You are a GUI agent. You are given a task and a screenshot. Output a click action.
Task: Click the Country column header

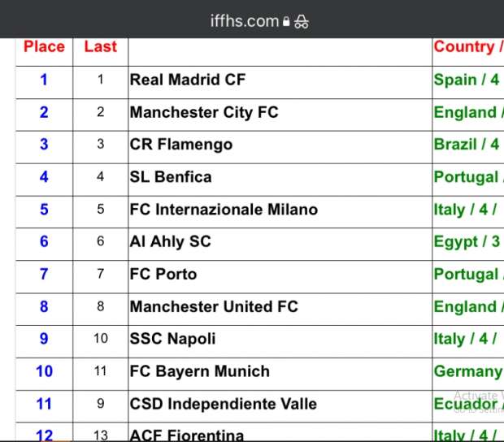467,47
